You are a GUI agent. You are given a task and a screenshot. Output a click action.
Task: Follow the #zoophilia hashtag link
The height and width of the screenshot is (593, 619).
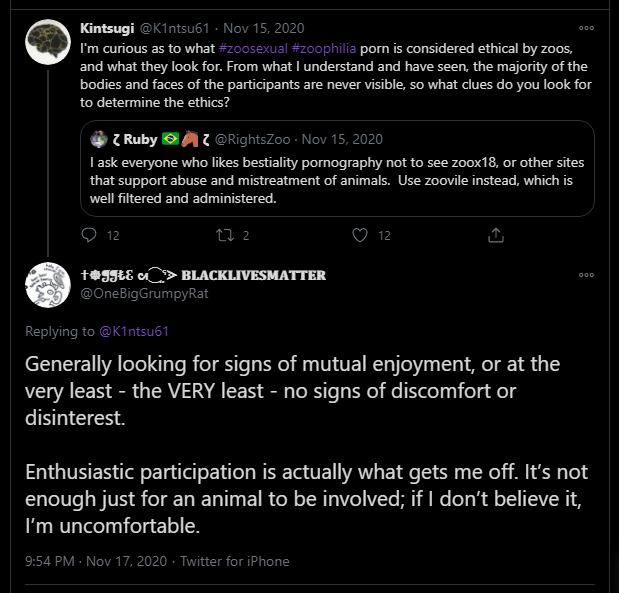coord(324,49)
